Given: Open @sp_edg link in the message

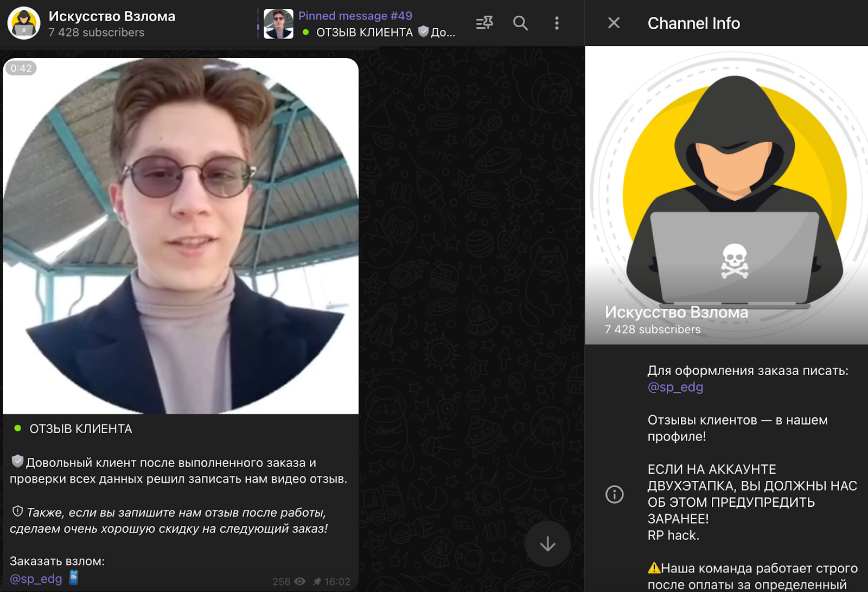Looking at the screenshot, I should pyautogui.click(x=36, y=579).
